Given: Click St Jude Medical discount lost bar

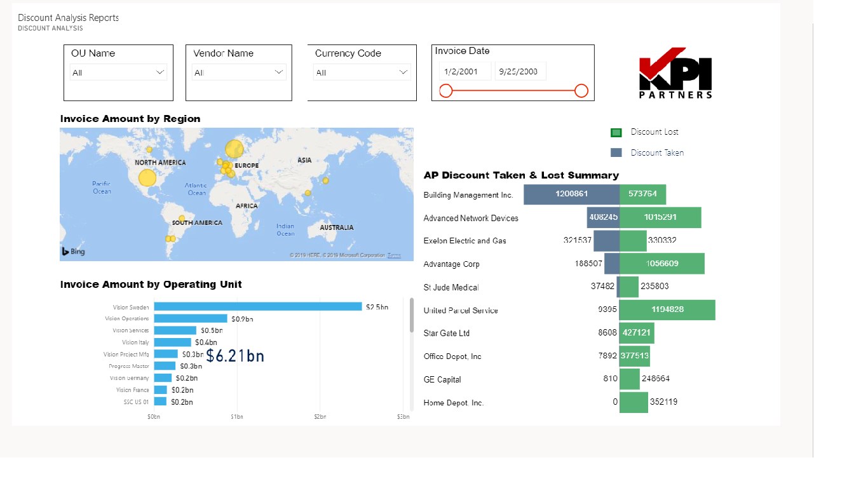Looking at the screenshot, I should point(629,287).
